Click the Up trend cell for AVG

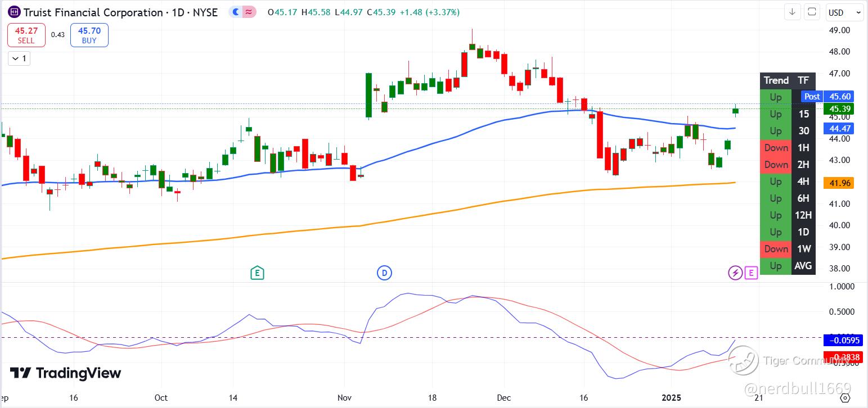pos(776,266)
